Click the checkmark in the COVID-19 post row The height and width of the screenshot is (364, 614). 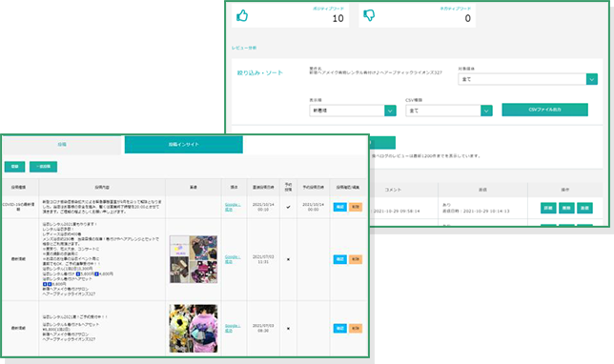pyautogui.click(x=288, y=207)
